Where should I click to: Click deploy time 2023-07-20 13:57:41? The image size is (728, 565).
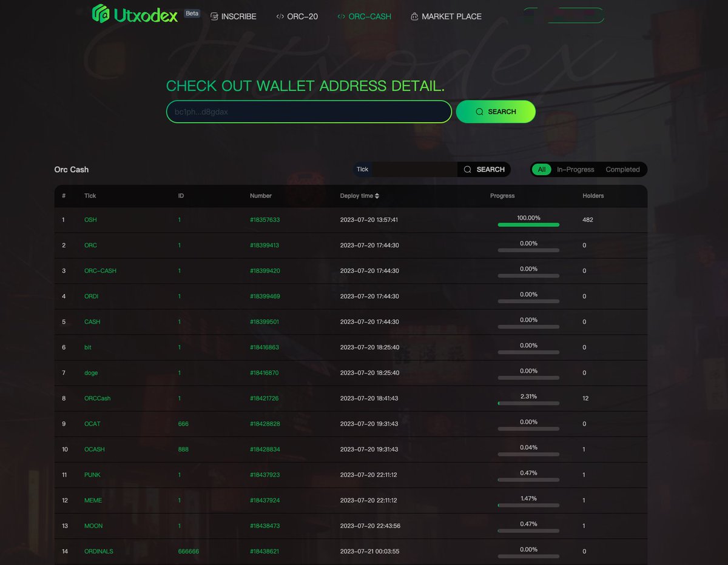pos(369,220)
